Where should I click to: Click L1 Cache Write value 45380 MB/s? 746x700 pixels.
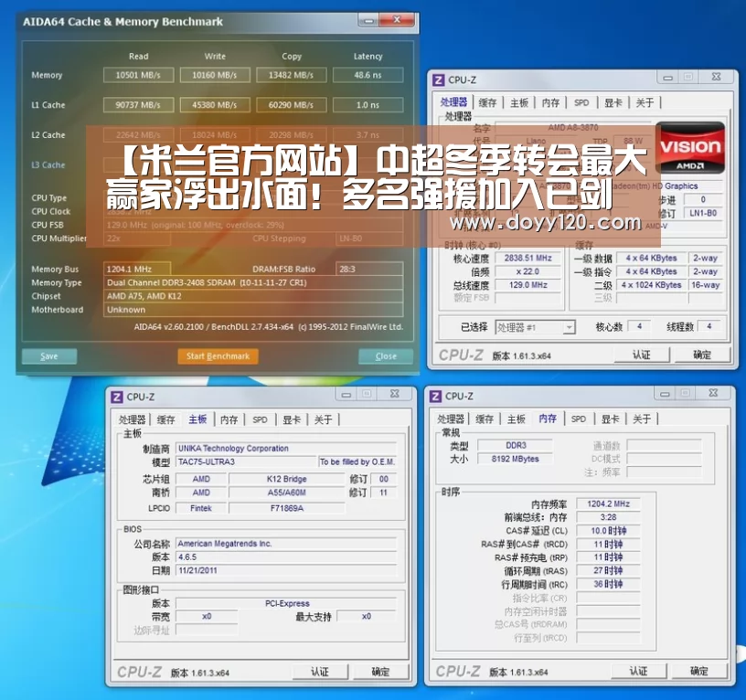(x=215, y=105)
